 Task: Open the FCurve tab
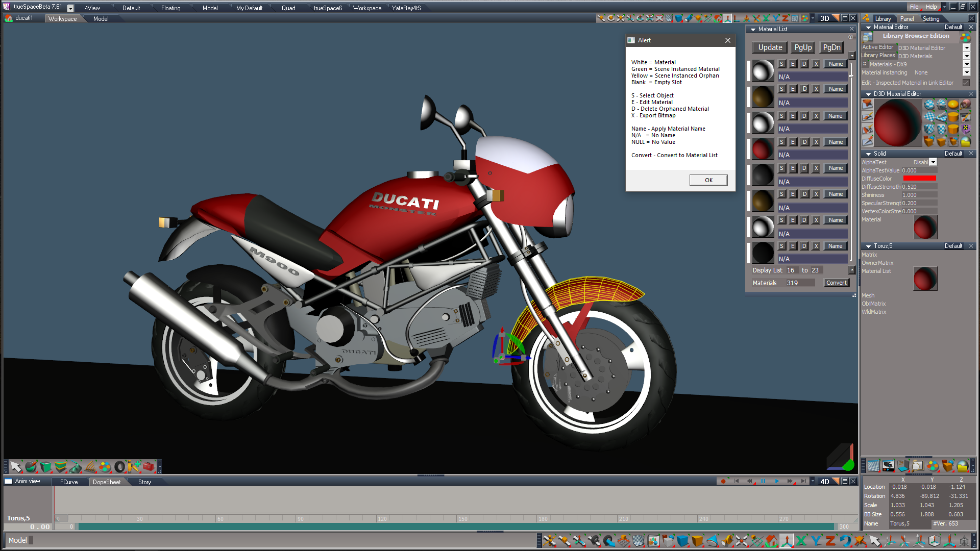(69, 482)
